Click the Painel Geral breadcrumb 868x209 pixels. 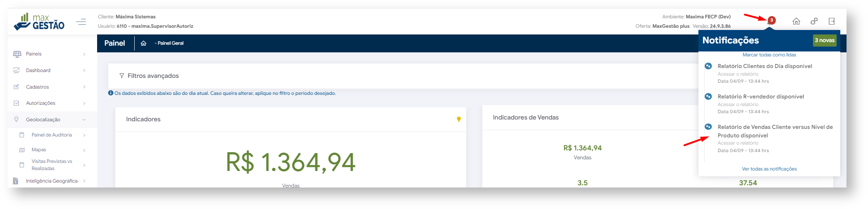[170, 43]
